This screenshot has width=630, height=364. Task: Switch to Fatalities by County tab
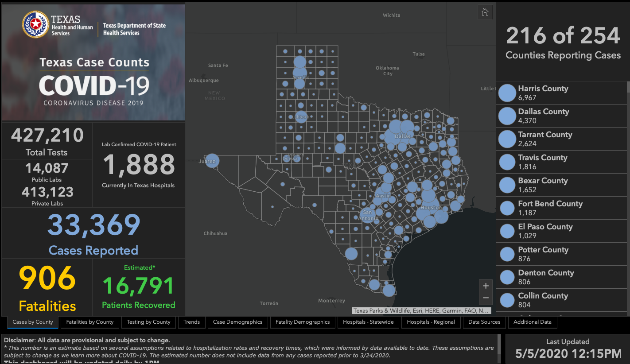click(90, 322)
